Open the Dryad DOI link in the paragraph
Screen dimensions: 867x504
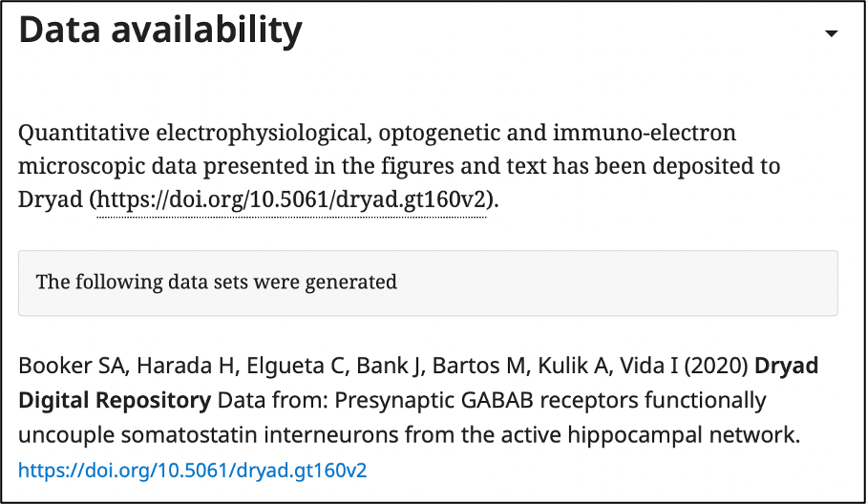291,201
